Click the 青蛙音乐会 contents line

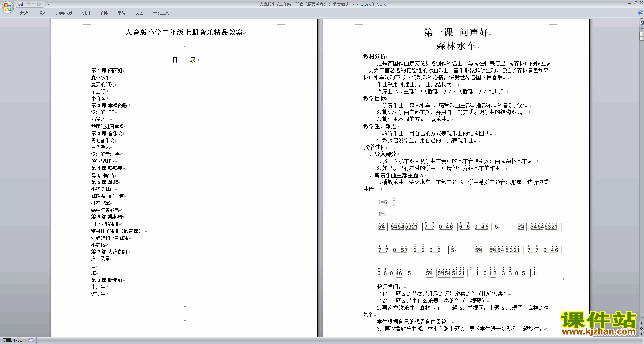point(103,140)
